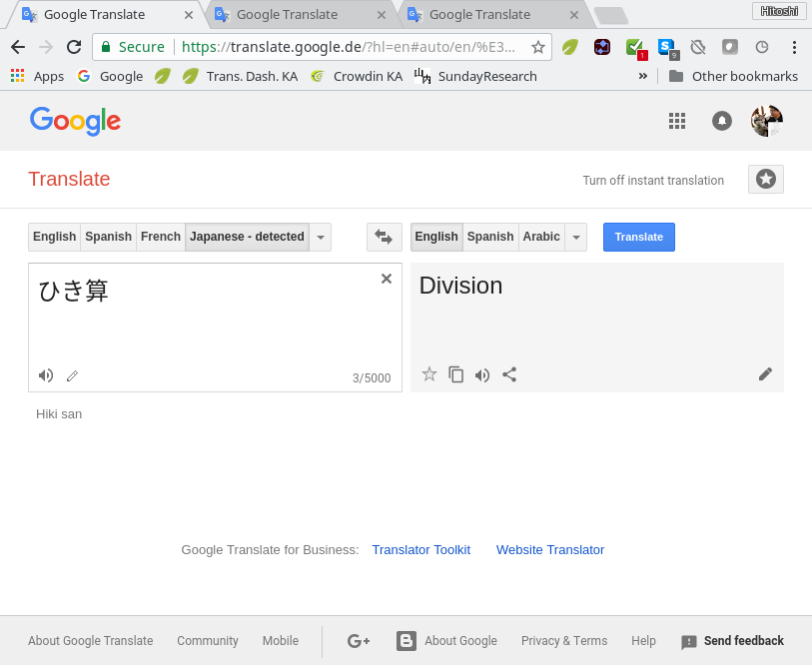Open Translator Toolkit link
The height and width of the screenshot is (665, 812).
tap(421, 549)
